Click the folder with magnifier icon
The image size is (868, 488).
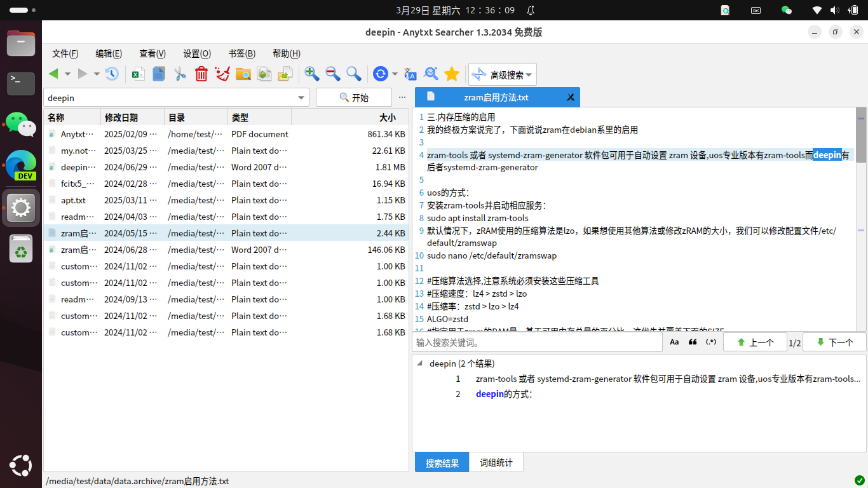tap(243, 74)
